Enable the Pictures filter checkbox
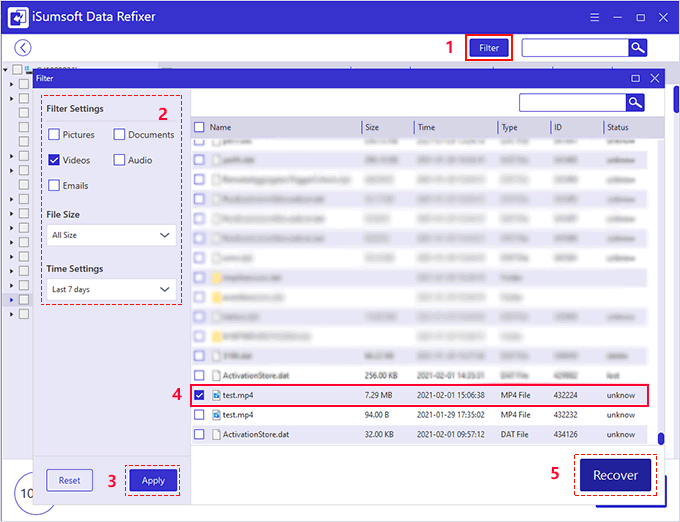 pos(54,134)
